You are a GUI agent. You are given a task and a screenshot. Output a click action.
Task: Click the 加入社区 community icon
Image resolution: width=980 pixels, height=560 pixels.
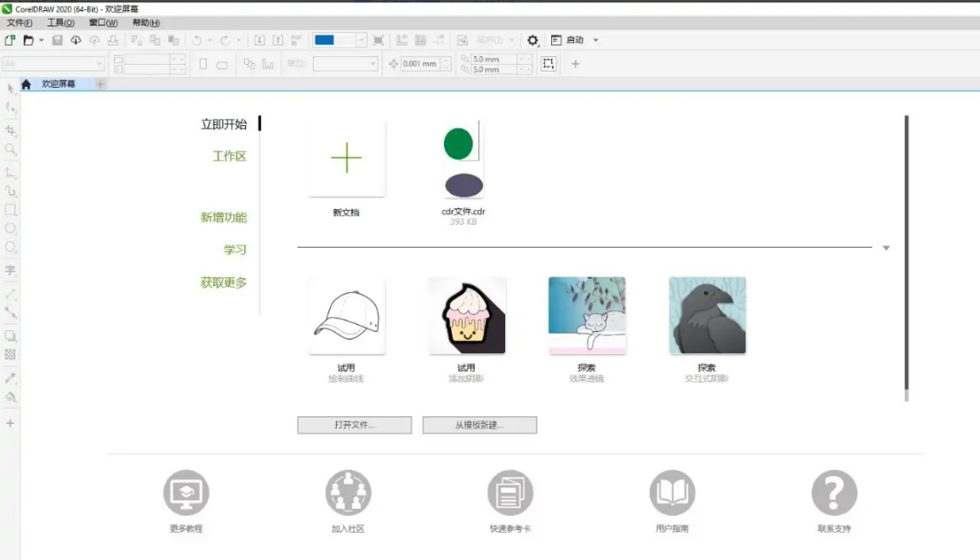pos(348,493)
